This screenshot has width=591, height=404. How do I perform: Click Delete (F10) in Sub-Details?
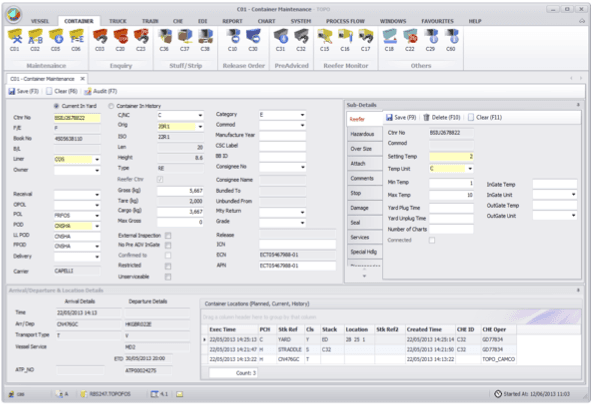(441, 118)
